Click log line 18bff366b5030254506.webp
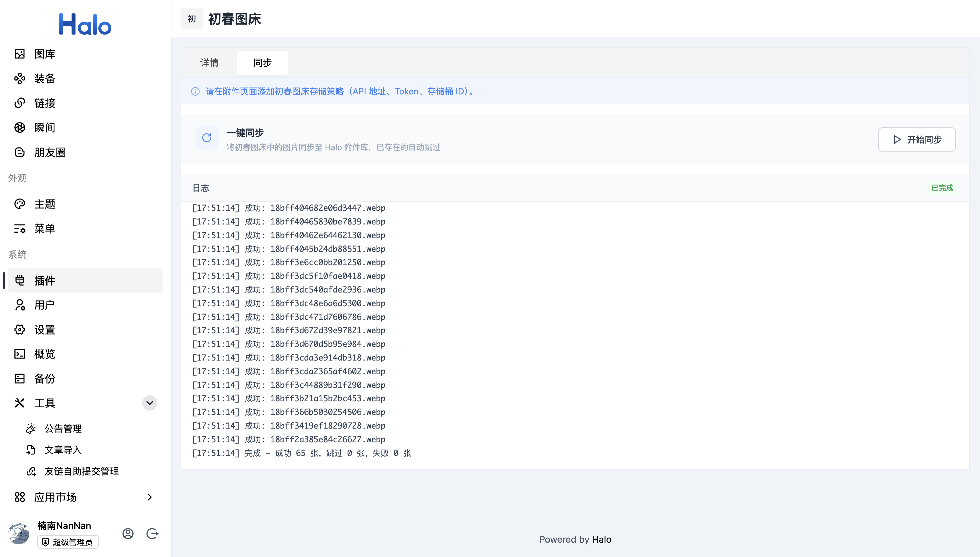Screen dimensions: 980x557 point(289,412)
